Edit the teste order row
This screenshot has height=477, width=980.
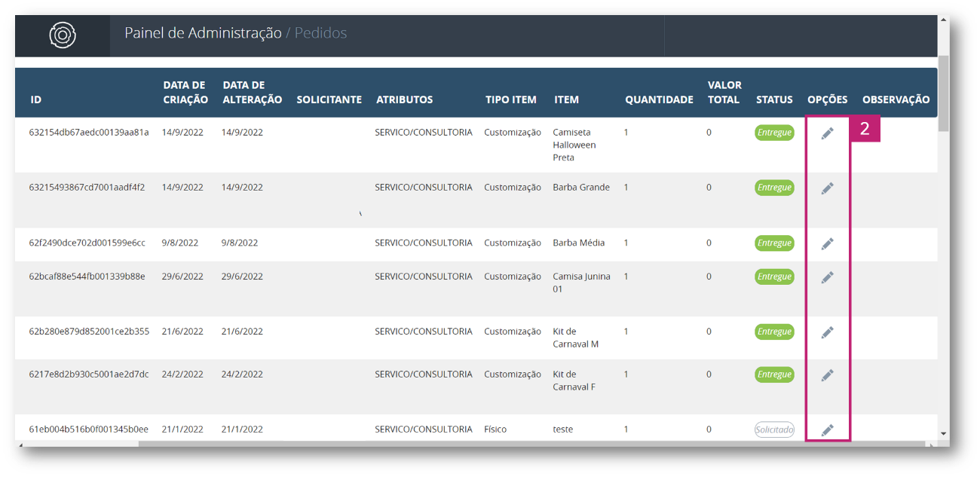[827, 430]
